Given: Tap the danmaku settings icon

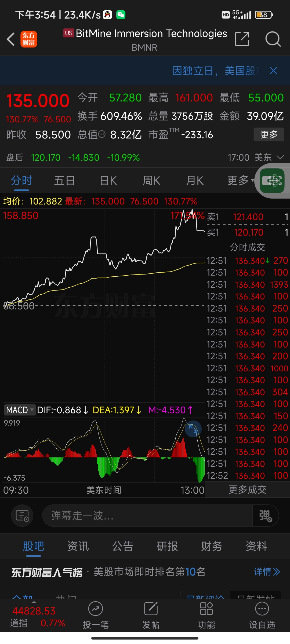Looking at the screenshot, I should pos(22,515).
